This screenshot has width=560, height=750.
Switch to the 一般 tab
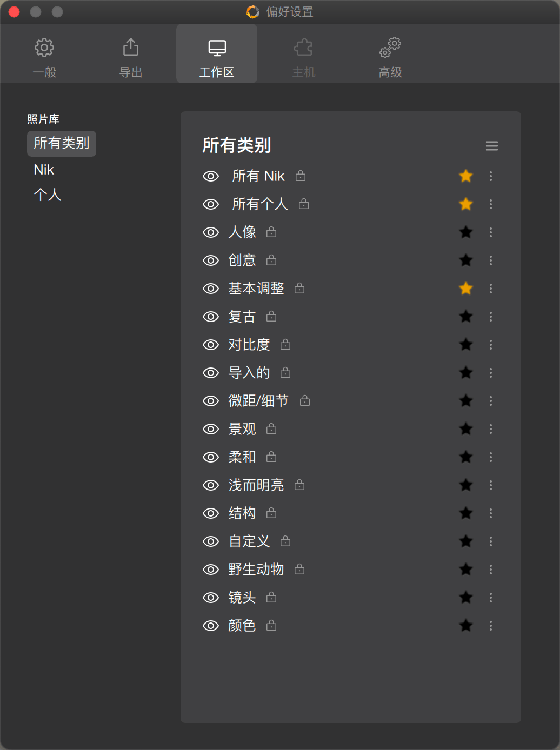tap(44, 56)
